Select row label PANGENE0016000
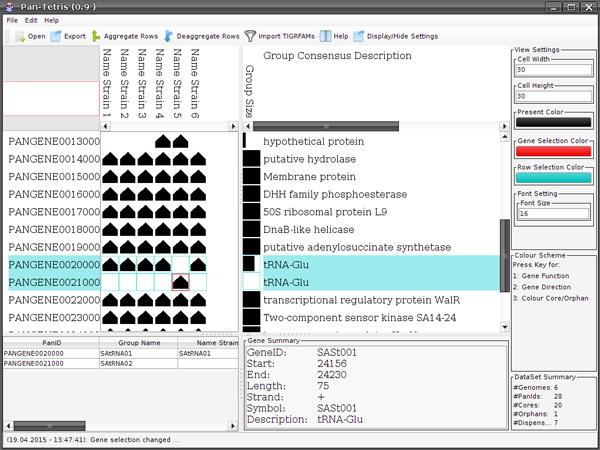 (54, 194)
